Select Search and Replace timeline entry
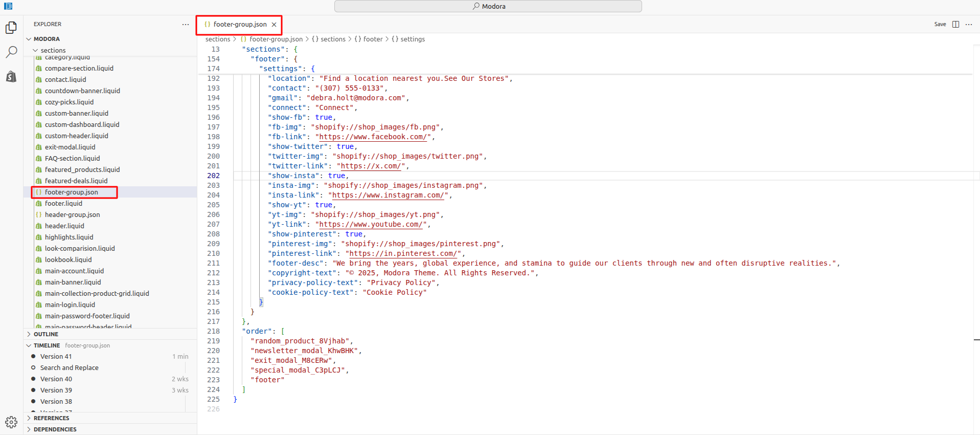The width and height of the screenshot is (980, 435). pyautogui.click(x=110, y=367)
